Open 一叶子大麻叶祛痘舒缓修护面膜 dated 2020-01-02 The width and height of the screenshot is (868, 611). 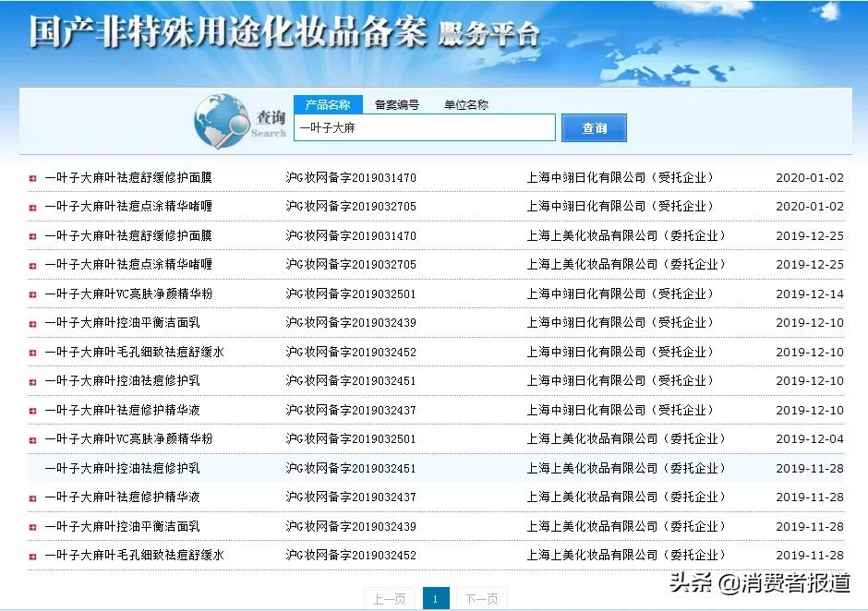(128, 177)
